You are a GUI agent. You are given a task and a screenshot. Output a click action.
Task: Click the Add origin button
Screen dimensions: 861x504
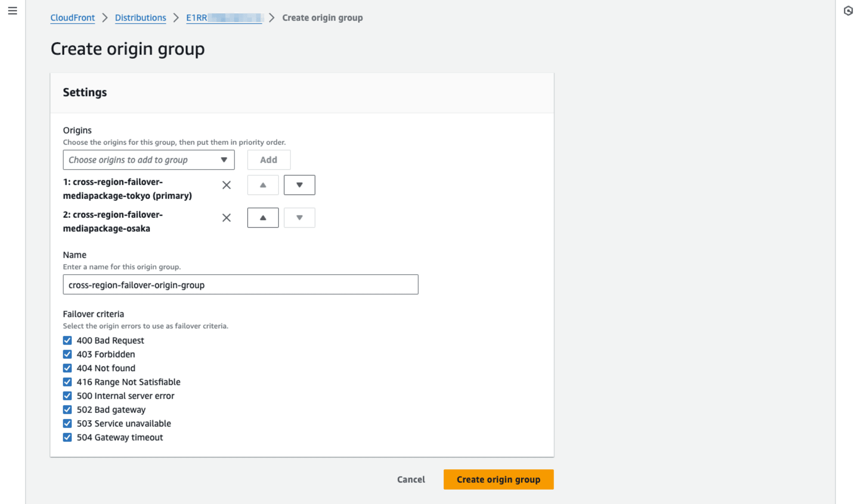point(269,160)
